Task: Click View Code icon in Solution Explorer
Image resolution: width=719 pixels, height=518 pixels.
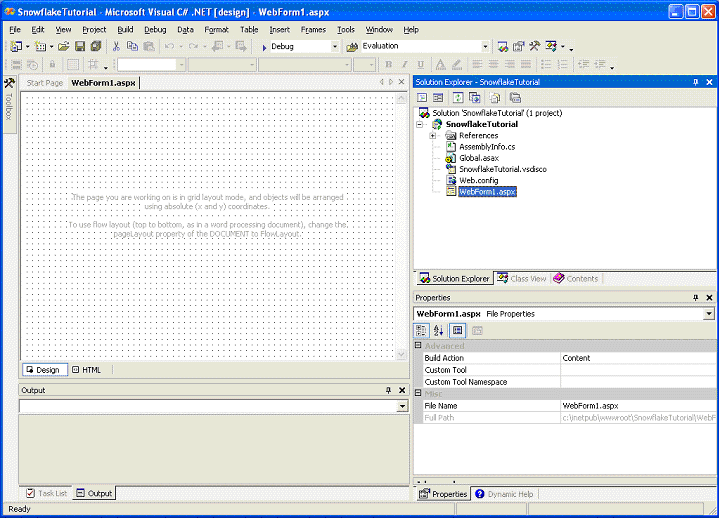Action: (x=422, y=98)
